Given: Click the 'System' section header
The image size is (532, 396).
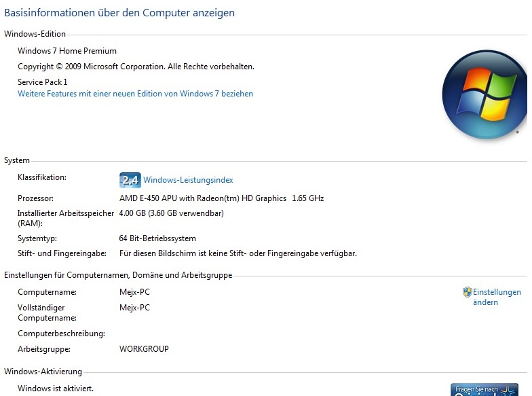Looking at the screenshot, I should (x=17, y=160).
